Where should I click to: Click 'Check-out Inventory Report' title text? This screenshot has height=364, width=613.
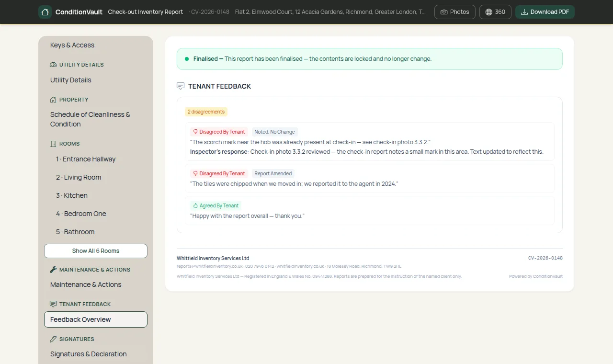tap(146, 12)
